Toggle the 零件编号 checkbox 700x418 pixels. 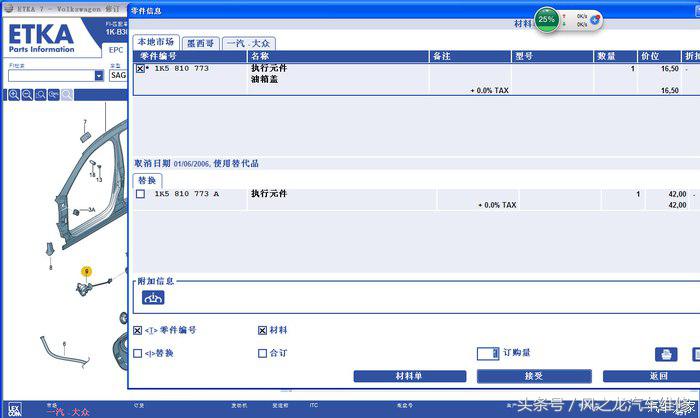(x=138, y=330)
